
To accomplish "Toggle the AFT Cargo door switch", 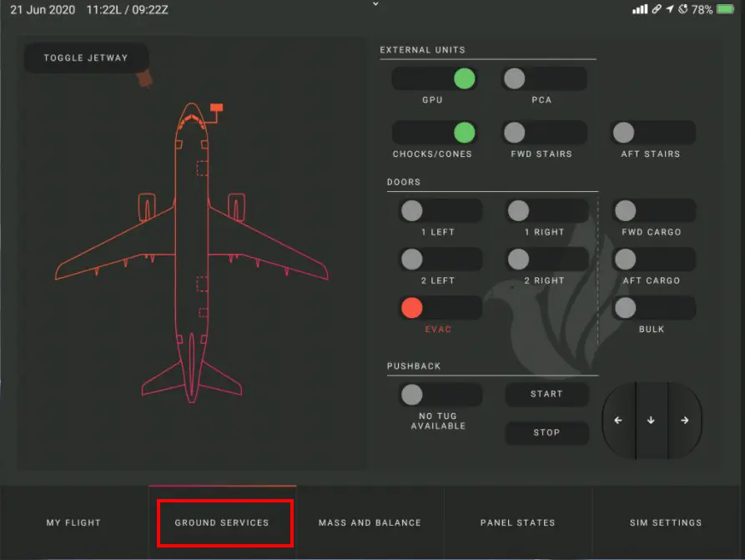I will pos(654,259).
